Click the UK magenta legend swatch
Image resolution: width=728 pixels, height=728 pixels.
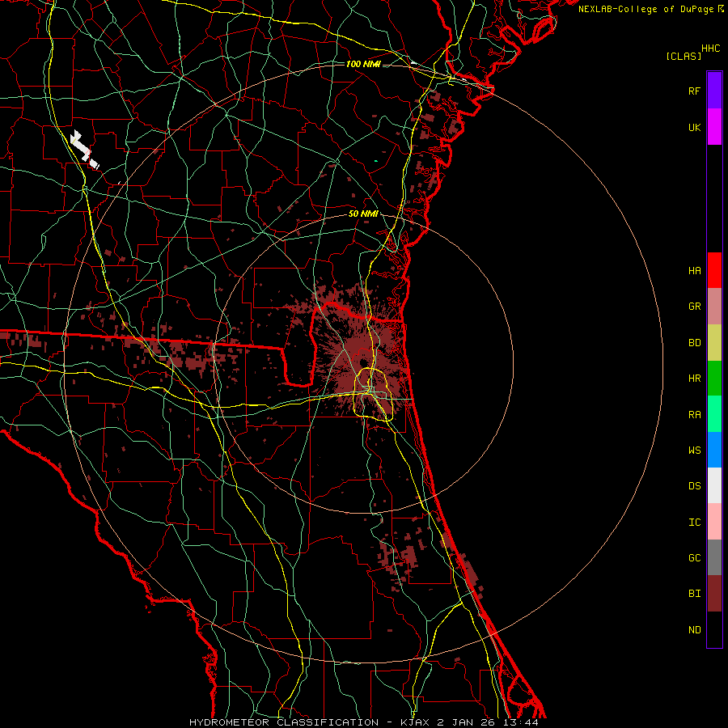(x=714, y=127)
